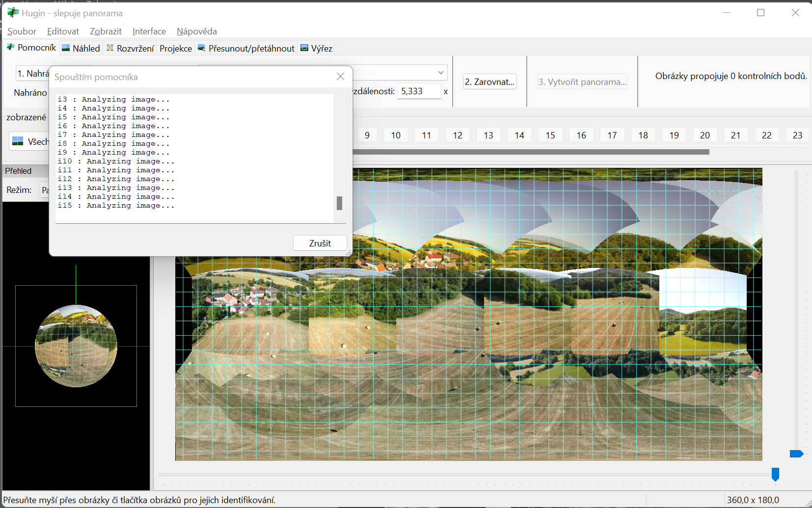
Task: Toggle visibility of image 17
Action: [x=612, y=135]
